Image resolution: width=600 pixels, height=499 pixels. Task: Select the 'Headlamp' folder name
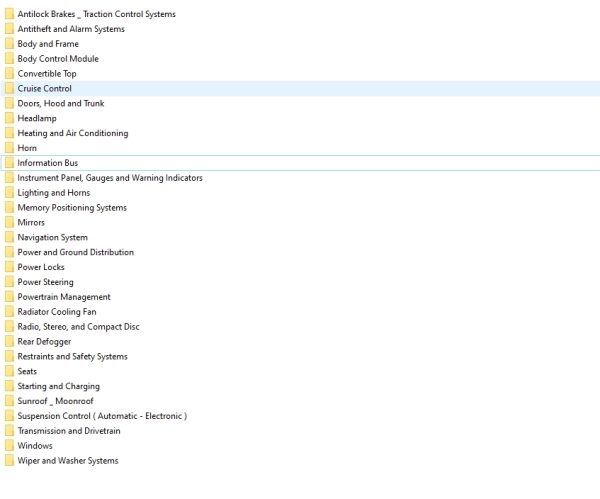pos(37,119)
